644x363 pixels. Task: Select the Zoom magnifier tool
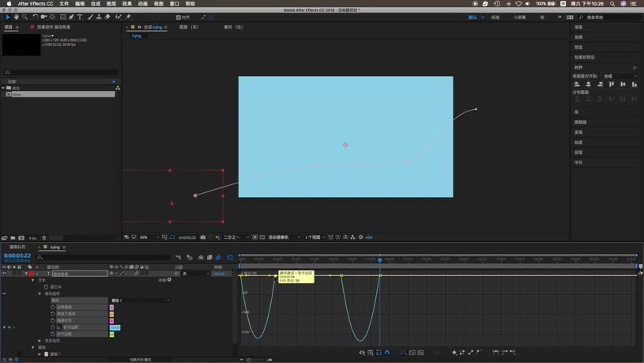(24, 17)
